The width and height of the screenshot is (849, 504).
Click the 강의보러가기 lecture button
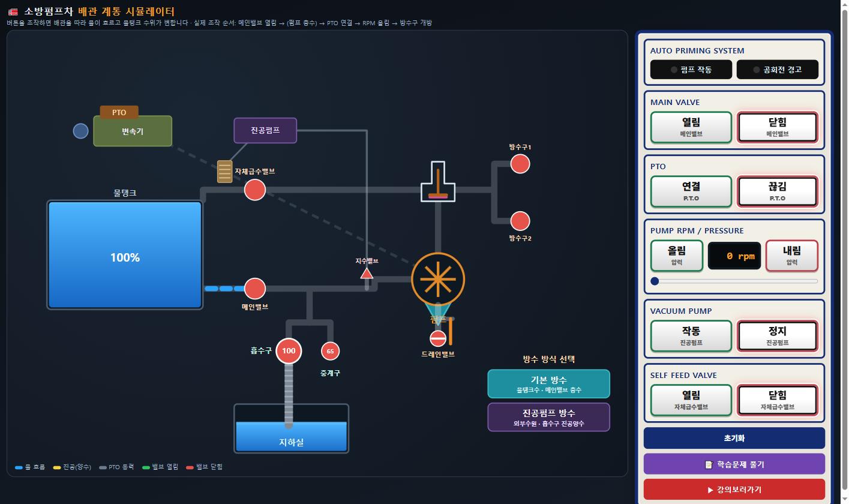coord(734,490)
